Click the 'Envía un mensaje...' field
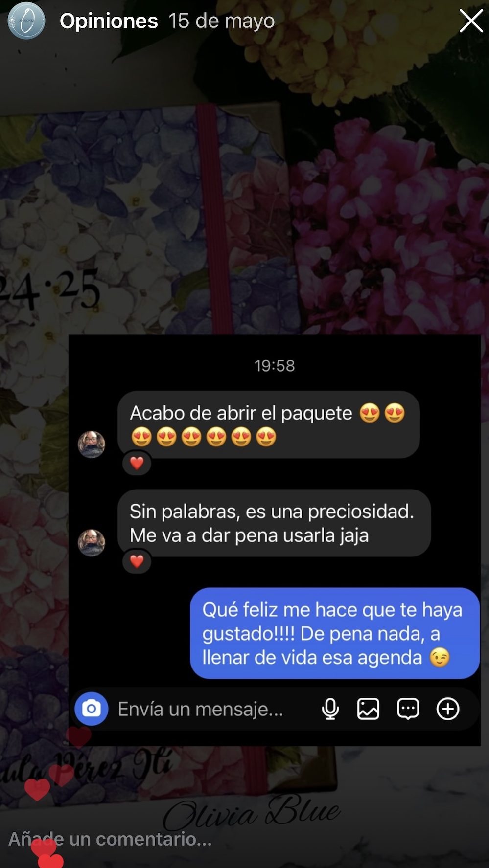 click(200, 709)
